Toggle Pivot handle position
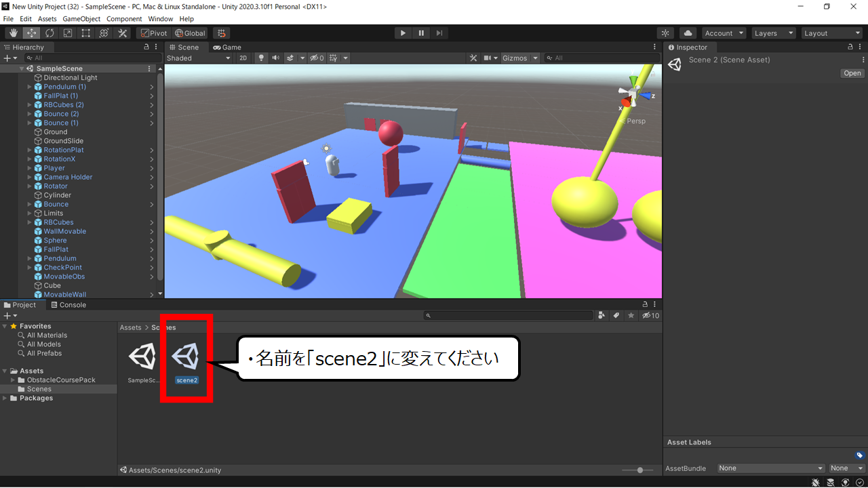Image resolution: width=868 pixels, height=488 pixels. [x=153, y=33]
